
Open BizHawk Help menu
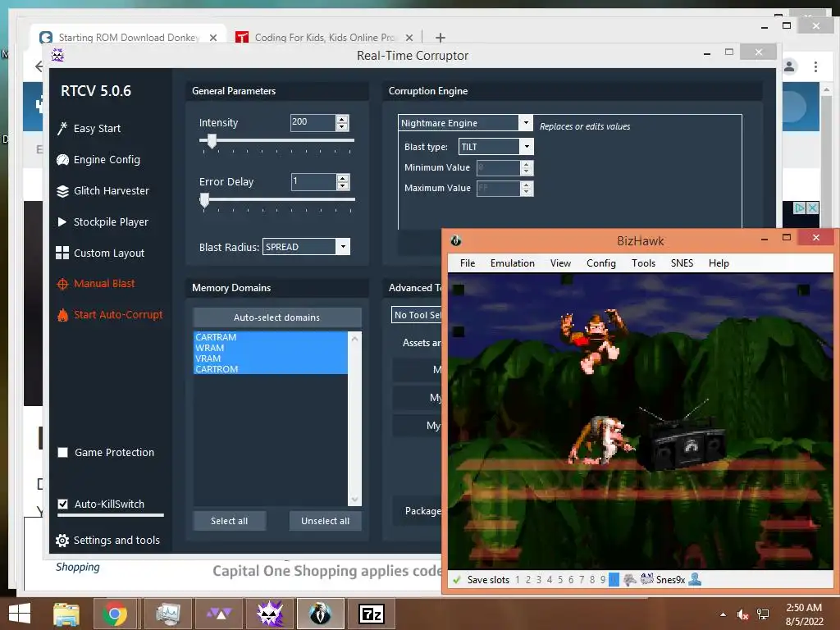click(x=719, y=263)
